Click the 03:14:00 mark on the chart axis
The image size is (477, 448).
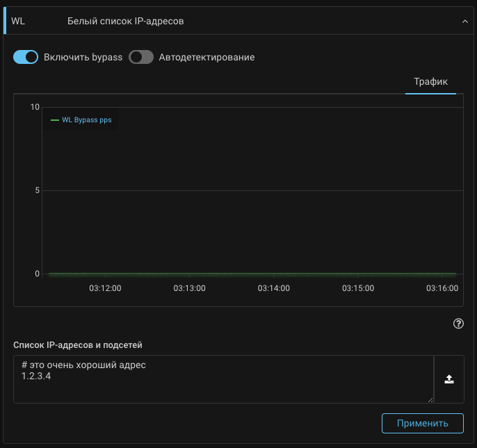click(274, 288)
